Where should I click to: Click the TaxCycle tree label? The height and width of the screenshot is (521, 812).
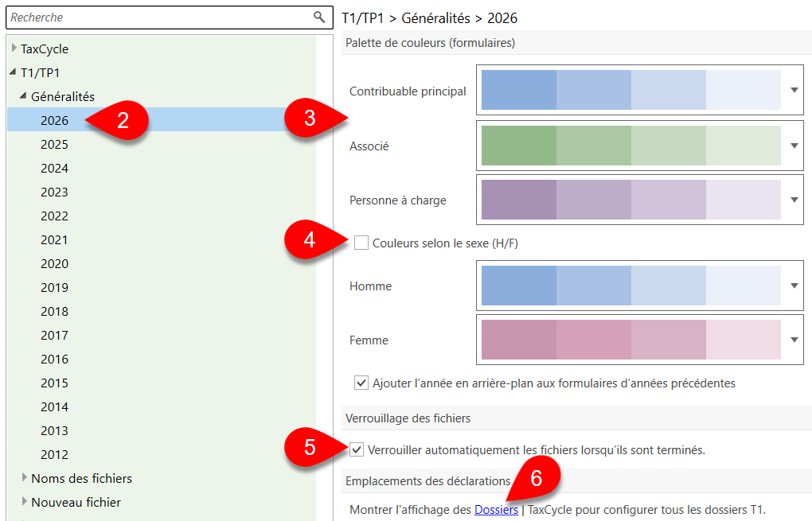pos(45,49)
